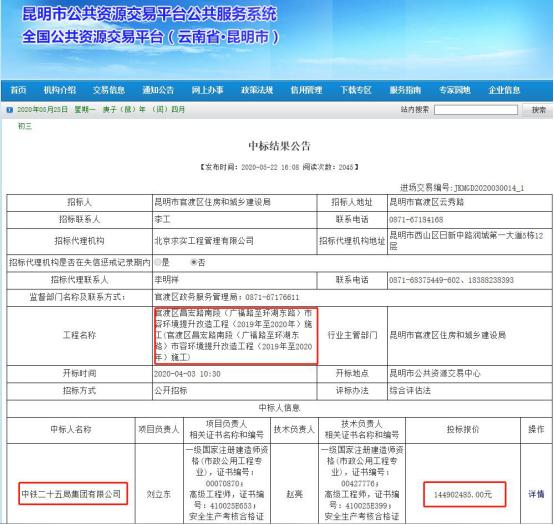Click the 中标结果公告 heading
554x525 pixels.
tap(279, 146)
